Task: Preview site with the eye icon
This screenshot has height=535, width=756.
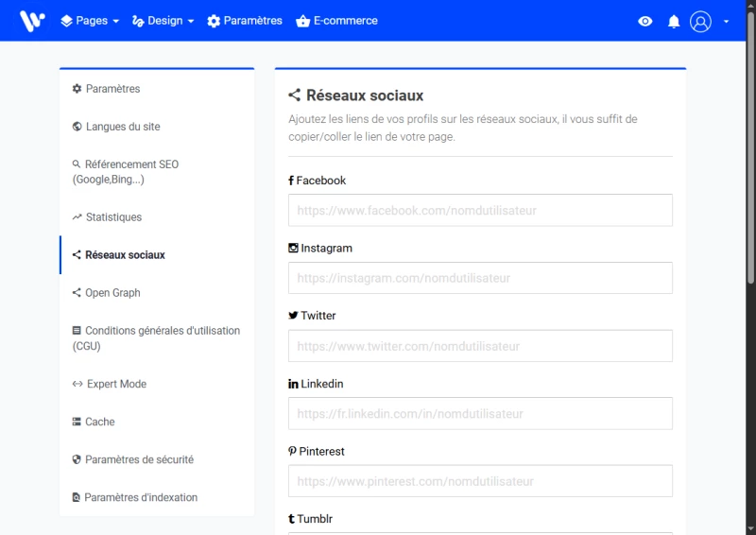Action: 645,21
